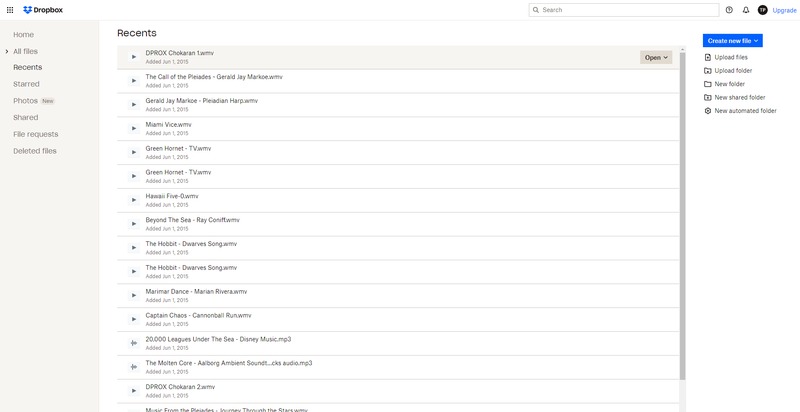Open the app grid launcher icon
The width and height of the screenshot is (800, 412).
(x=10, y=10)
